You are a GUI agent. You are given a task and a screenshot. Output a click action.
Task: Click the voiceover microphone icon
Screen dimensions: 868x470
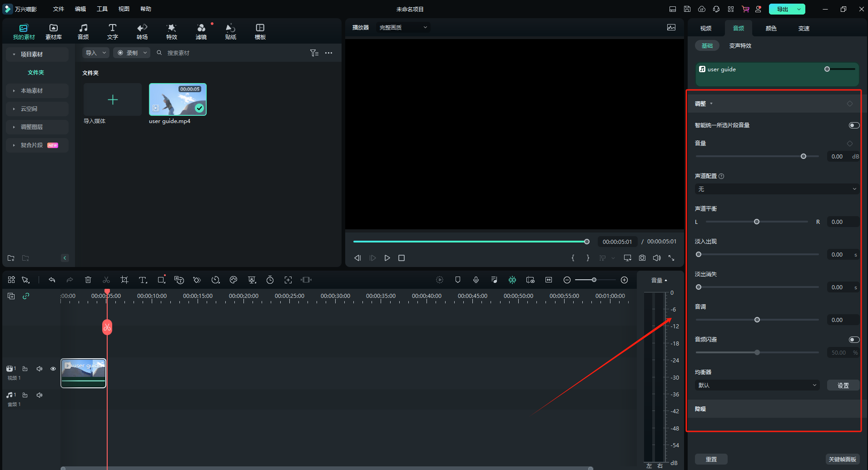(x=476, y=280)
